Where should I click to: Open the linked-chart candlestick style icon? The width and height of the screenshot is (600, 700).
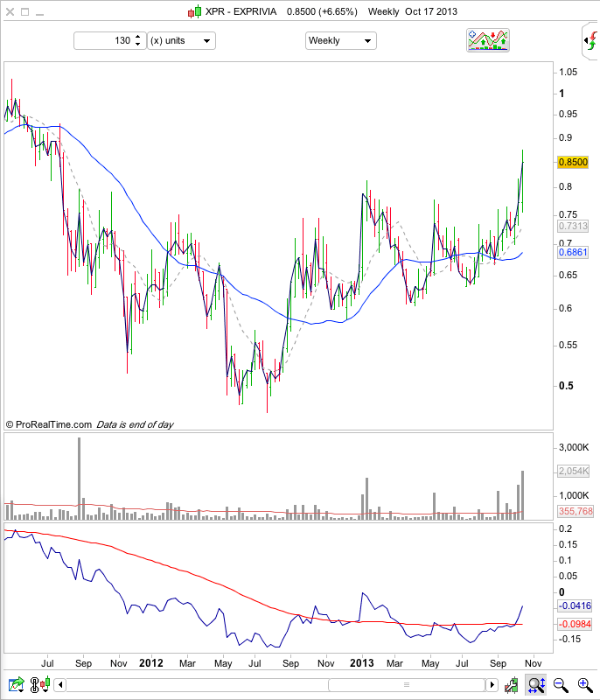(x=39, y=684)
